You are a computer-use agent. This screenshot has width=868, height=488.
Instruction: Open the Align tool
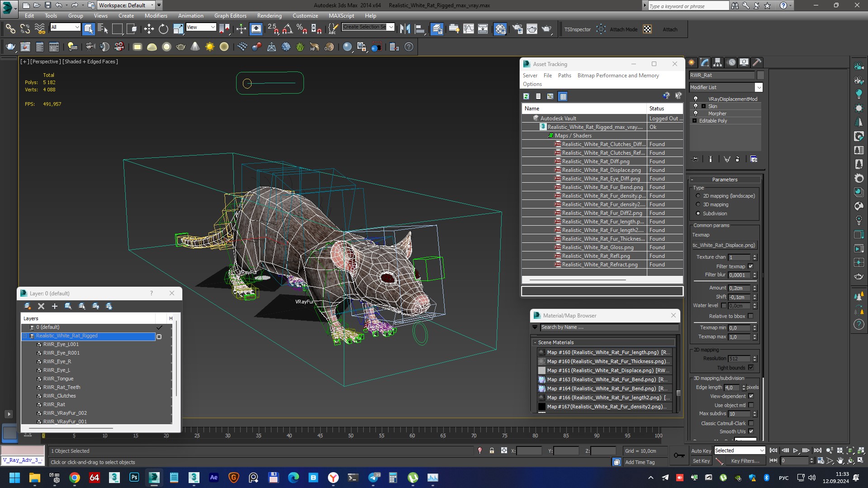420,29
